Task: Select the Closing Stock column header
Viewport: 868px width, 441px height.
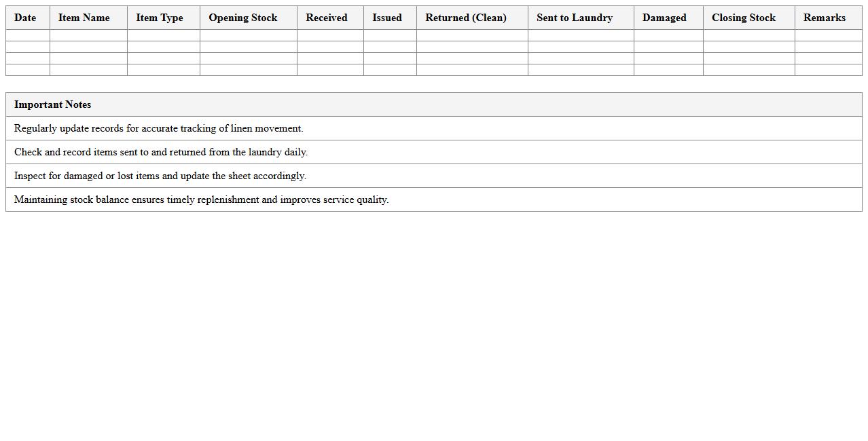Action: (x=743, y=18)
